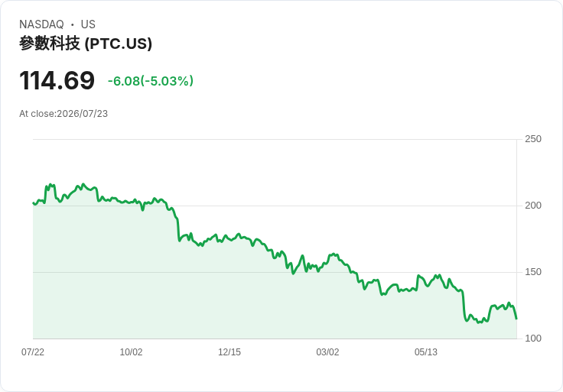The image size is (563, 392).
Task: Select the 12/15 date axis label
Action: tap(229, 352)
